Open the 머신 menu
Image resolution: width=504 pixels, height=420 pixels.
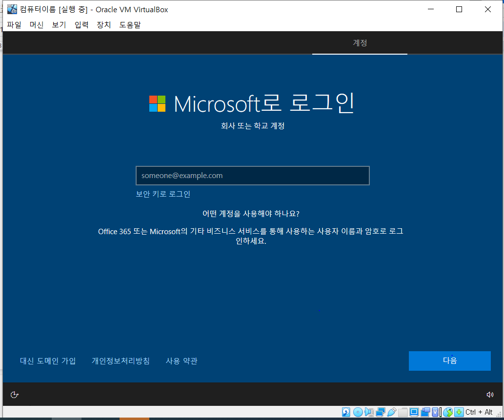36,25
